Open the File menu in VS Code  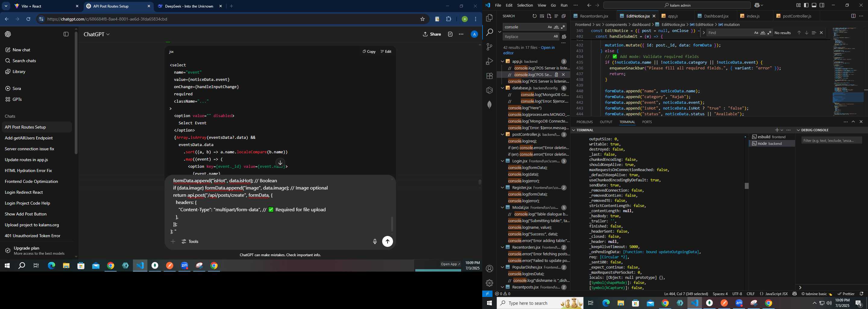click(x=498, y=5)
